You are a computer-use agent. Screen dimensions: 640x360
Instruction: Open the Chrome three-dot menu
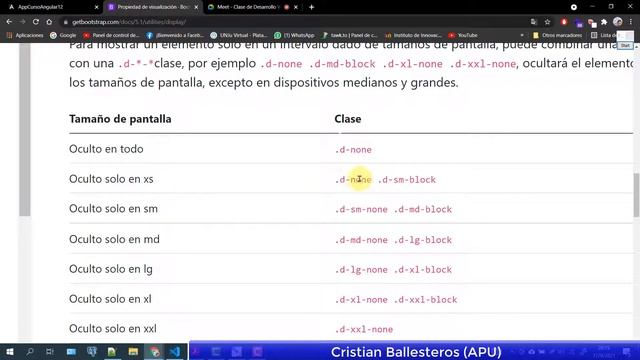pos(631,22)
